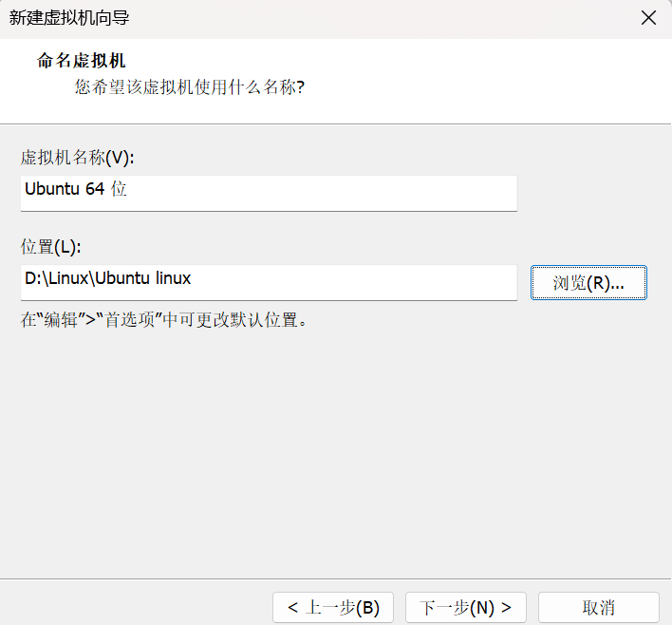Click the hint about changing default location
This screenshot has width=672, height=625.
(x=163, y=320)
